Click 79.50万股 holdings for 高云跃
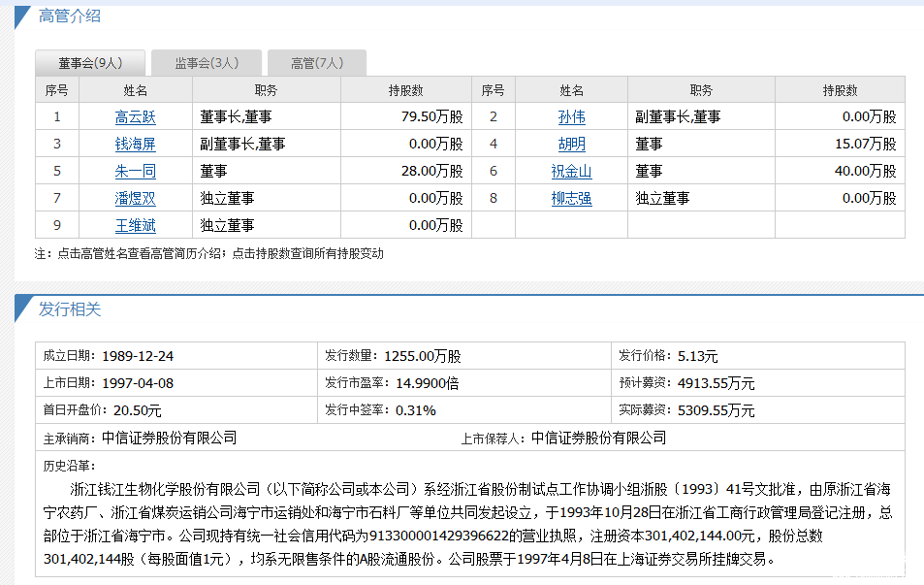Image resolution: width=924 pixels, height=585 pixels. click(x=432, y=116)
